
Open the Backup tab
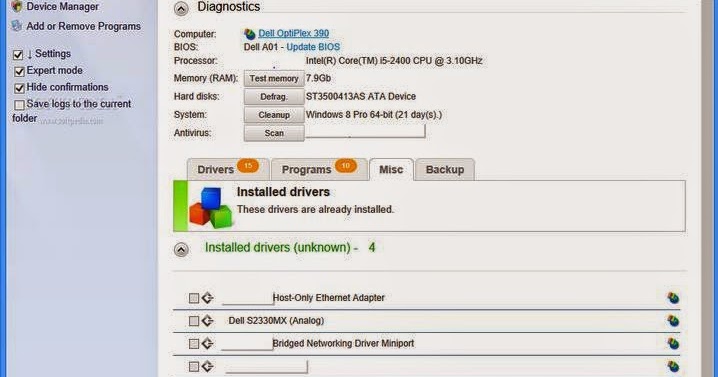click(x=445, y=169)
